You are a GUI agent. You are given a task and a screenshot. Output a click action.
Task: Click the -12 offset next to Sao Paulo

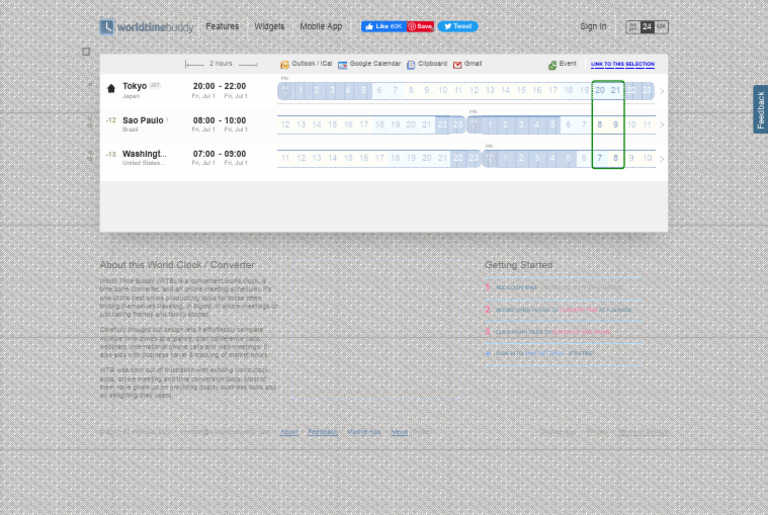click(x=111, y=120)
